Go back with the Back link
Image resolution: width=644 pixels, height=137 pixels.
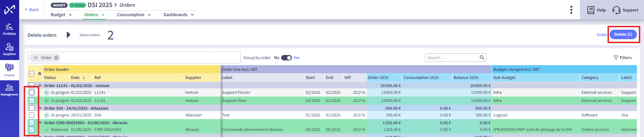coord(32,9)
